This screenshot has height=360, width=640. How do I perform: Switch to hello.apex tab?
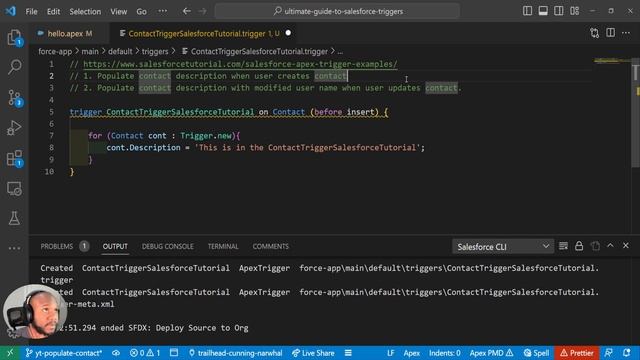tap(69, 33)
